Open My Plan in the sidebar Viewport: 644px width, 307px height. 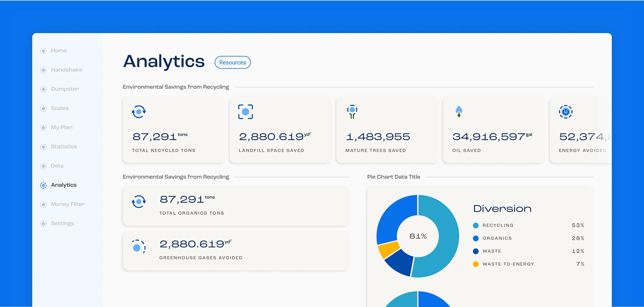click(62, 127)
